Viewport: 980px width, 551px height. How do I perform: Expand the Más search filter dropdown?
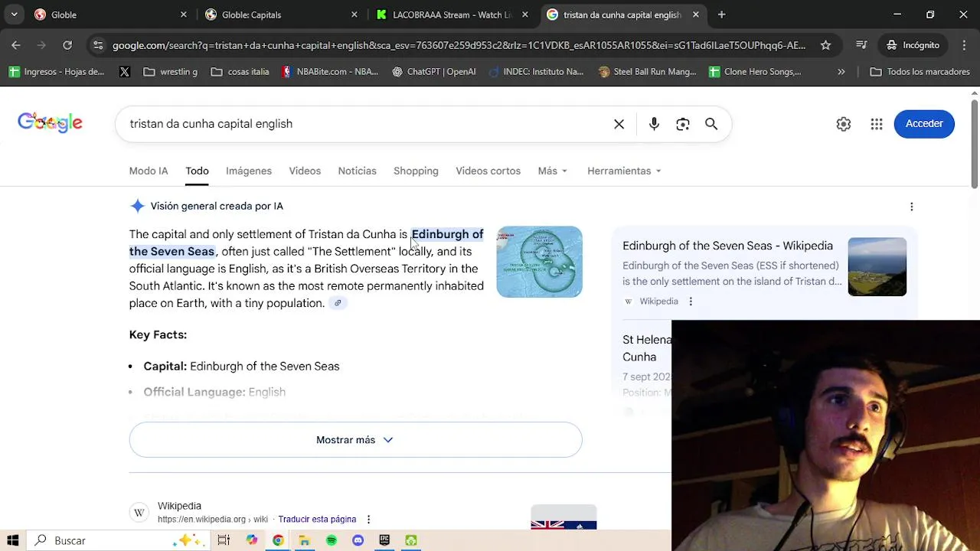553,171
